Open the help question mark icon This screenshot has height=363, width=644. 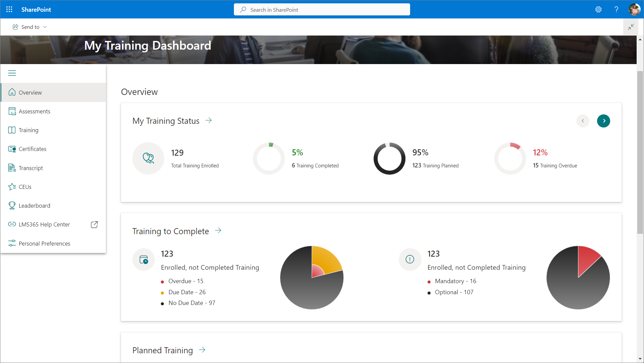(616, 9)
